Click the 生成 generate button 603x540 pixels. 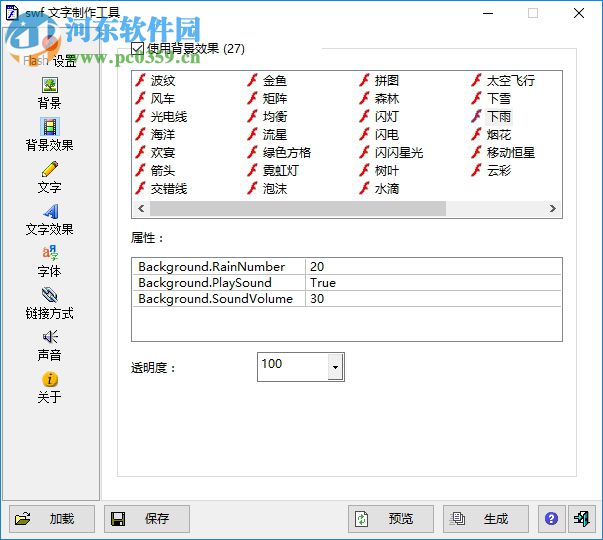click(486, 519)
